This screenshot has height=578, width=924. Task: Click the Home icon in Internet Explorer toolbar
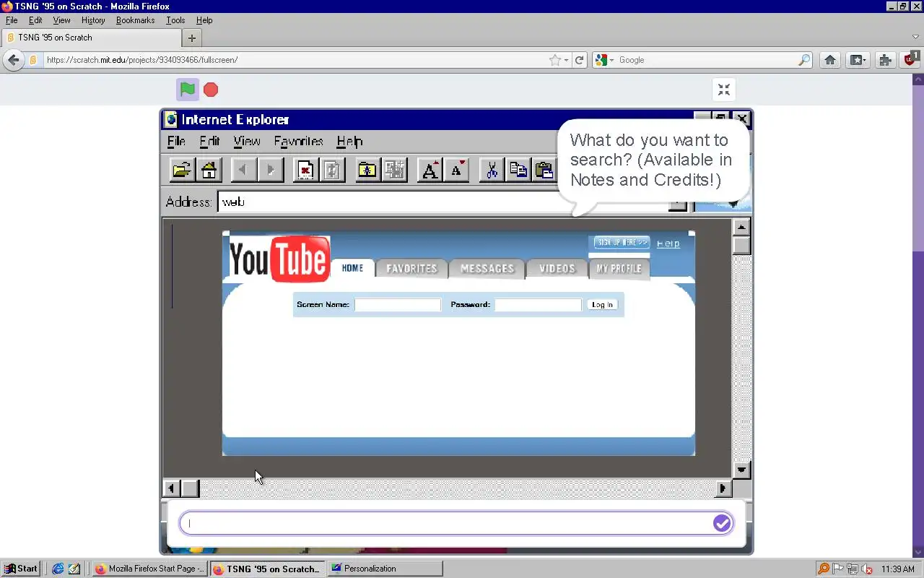pyautogui.click(x=209, y=170)
